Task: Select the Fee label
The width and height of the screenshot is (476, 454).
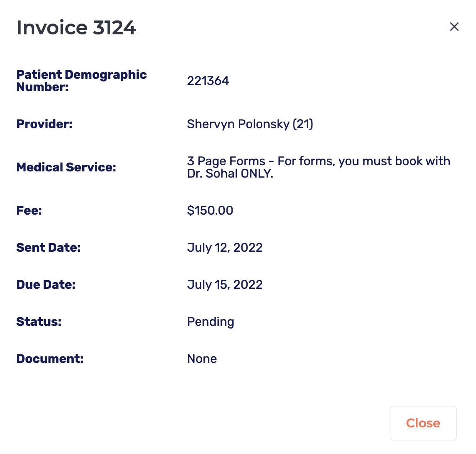Action: [x=29, y=210]
